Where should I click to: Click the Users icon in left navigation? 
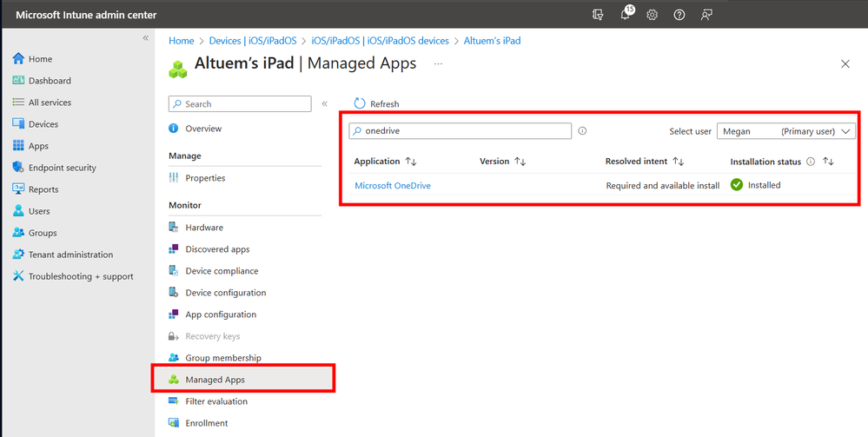18,211
